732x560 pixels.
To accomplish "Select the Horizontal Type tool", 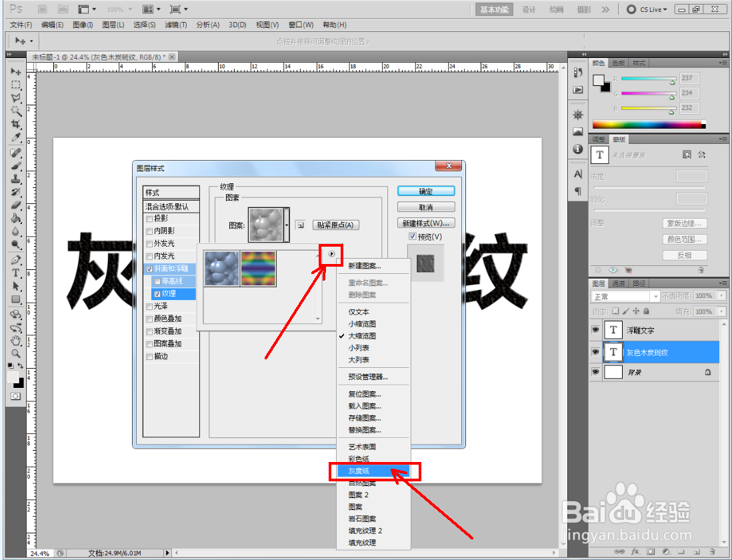I will 15,273.
